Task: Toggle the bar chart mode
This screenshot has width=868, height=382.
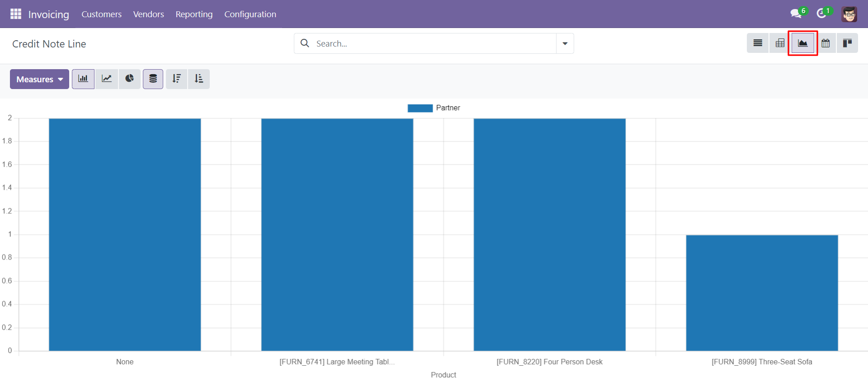Action: pos(83,79)
